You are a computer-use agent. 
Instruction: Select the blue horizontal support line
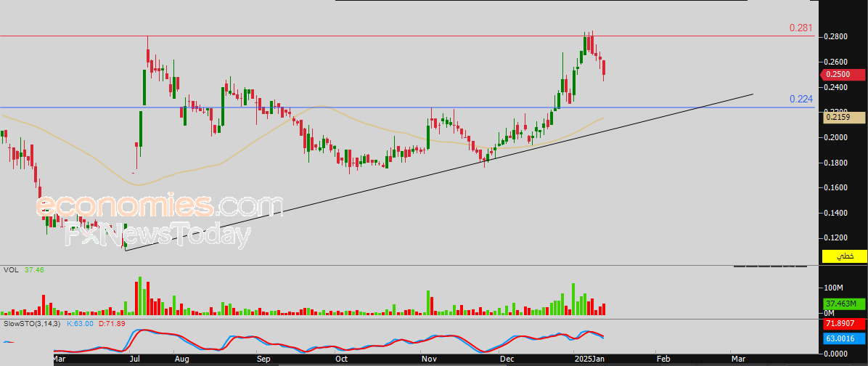pos(407,107)
